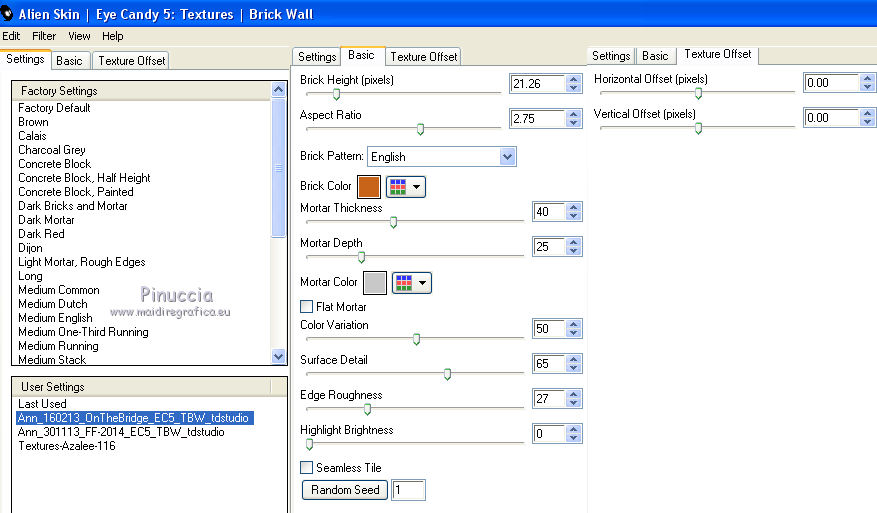Select the Factory Default preset
The height and width of the screenshot is (513, 877).
tap(54, 108)
